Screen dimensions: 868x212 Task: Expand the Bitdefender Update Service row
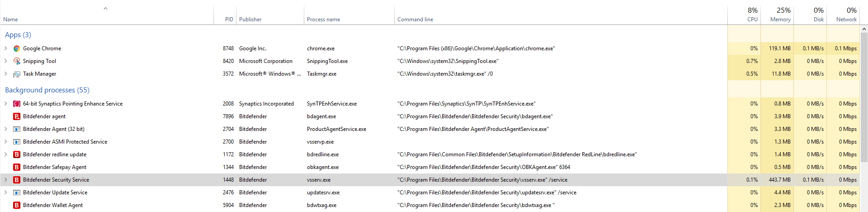[5, 193]
